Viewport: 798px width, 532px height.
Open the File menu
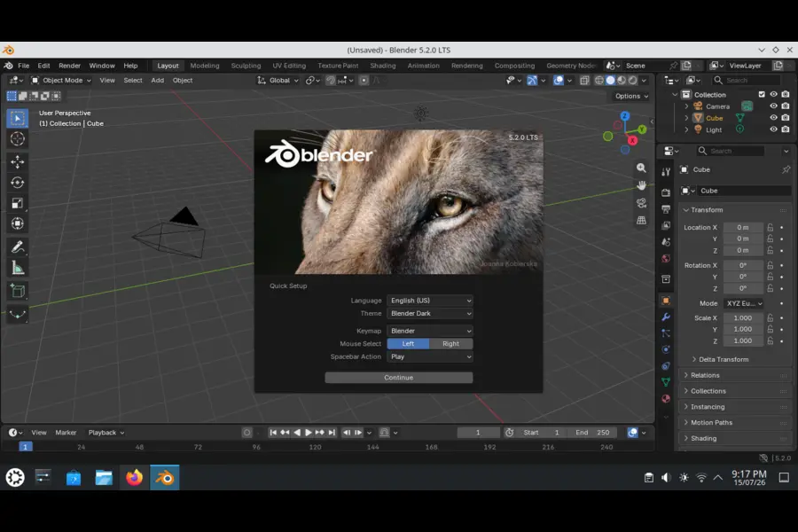click(x=23, y=66)
